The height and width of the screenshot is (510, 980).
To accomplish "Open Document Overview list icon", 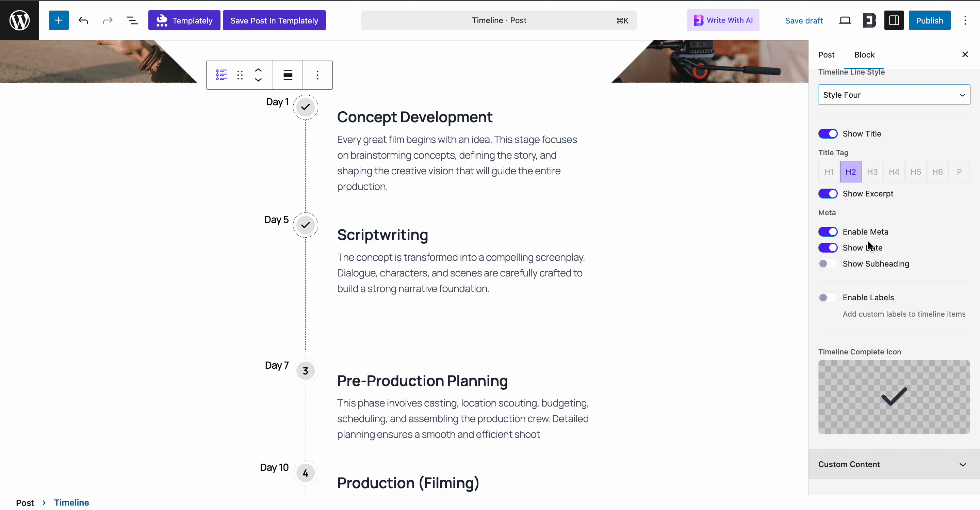I will coord(132,20).
